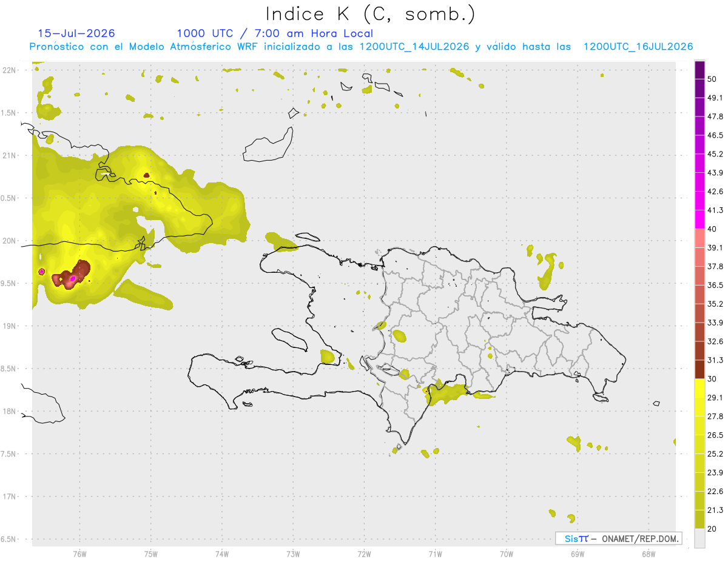Select the date label "15-Jul-2026"
The height and width of the screenshot is (562, 728).
tap(76, 33)
